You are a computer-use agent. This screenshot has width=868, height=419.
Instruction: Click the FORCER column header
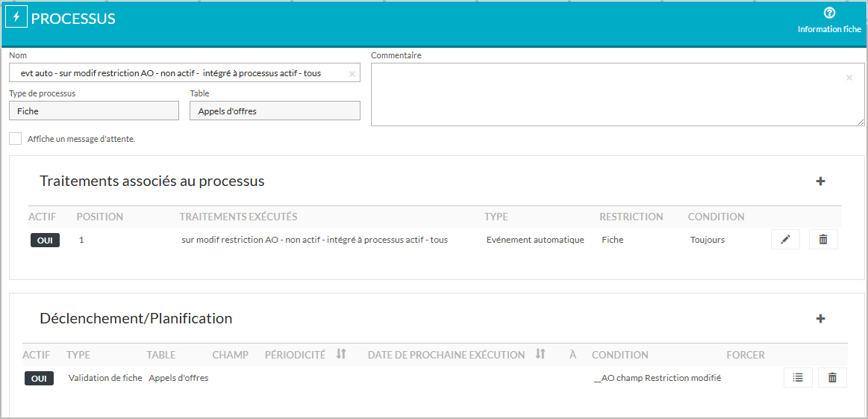pyautogui.click(x=746, y=354)
